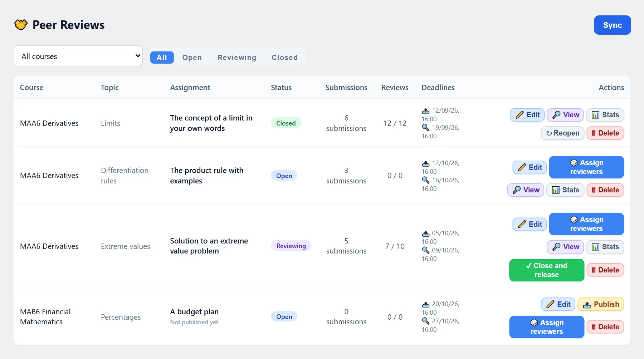Open the All courses dropdown
644x359 pixels.
click(x=78, y=56)
